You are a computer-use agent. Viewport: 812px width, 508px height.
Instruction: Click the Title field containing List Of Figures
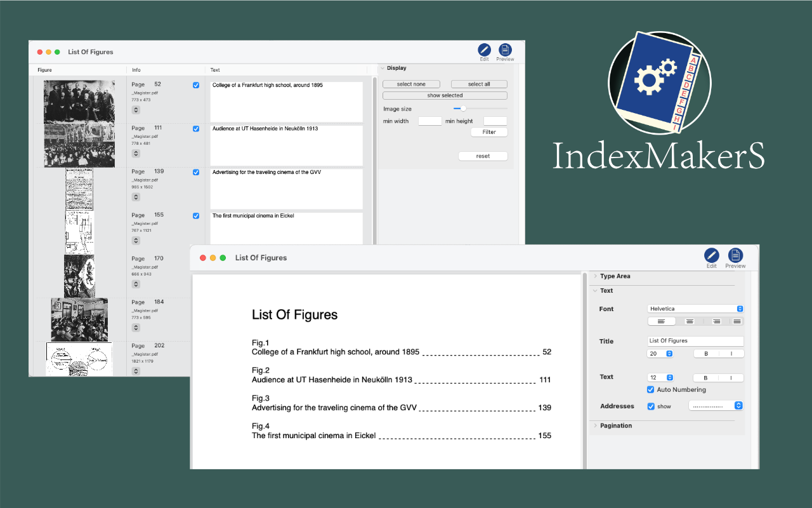(695, 341)
